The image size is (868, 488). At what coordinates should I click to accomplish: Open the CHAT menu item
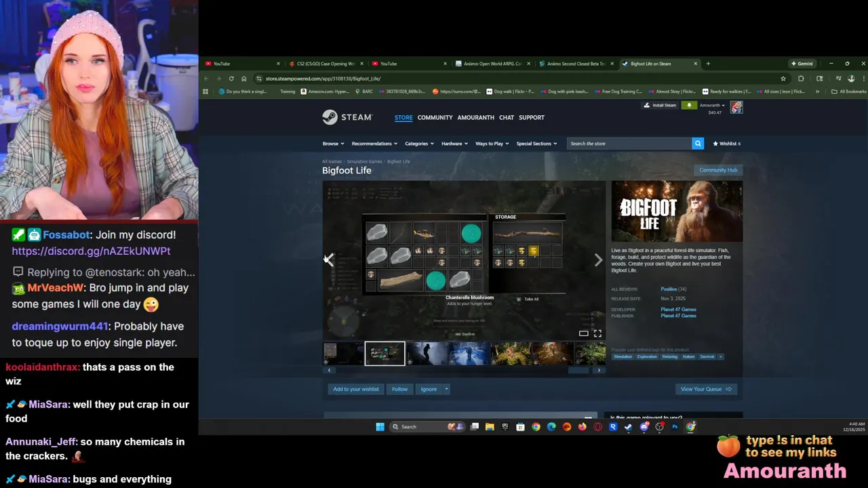click(507, 117)
